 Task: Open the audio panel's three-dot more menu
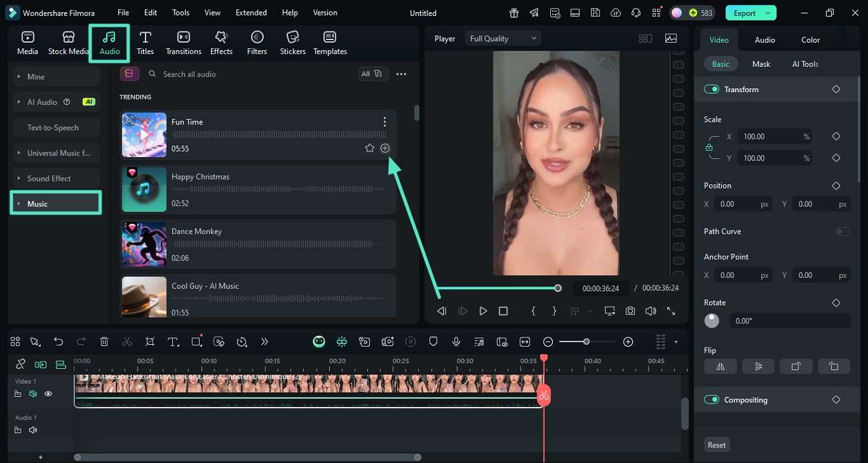pos(401,74)
